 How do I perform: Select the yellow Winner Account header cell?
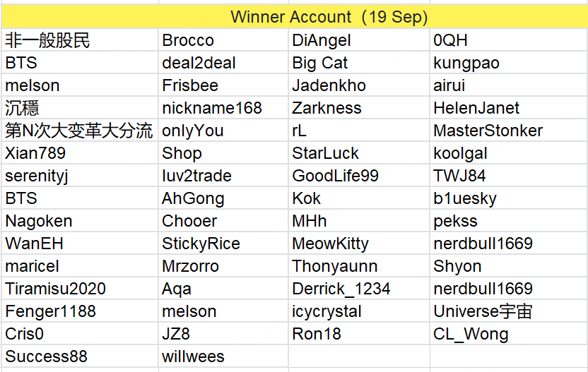[x=295, y=17]
